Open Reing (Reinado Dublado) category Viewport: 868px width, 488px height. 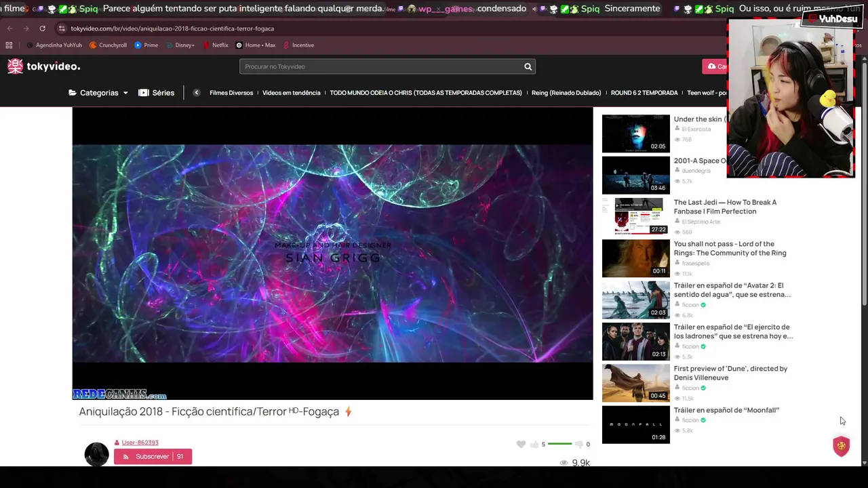click(x=566, y=93)
